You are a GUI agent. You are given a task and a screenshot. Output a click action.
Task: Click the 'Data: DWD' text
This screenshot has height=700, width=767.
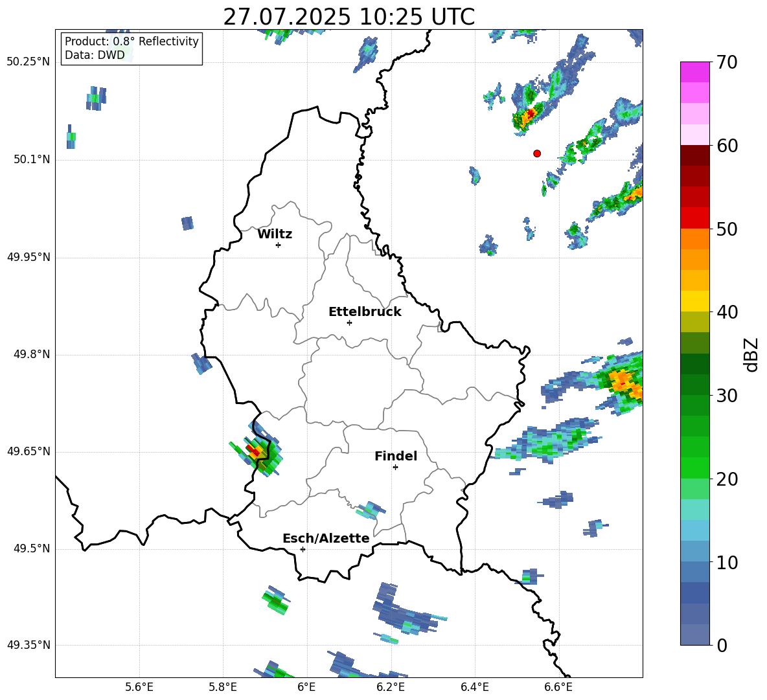tap(95, 55)
